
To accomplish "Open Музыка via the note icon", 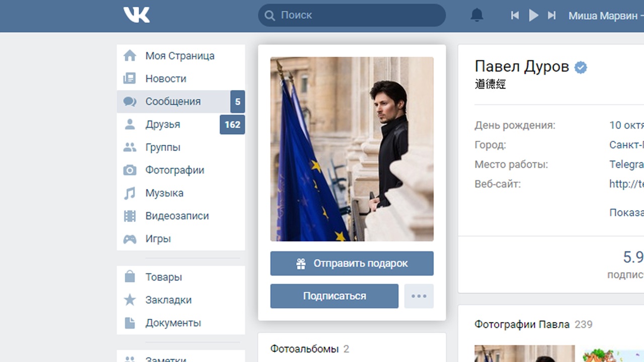I will tap(130, 193).
